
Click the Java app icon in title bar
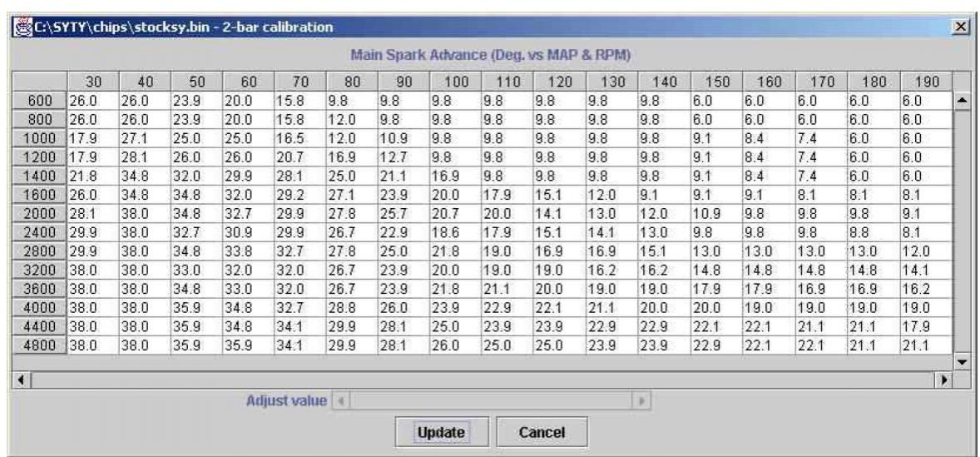(21, 28)
